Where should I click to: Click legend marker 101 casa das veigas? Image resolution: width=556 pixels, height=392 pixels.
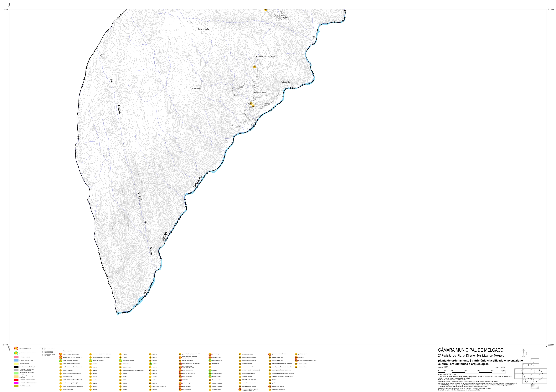(296, 367)
